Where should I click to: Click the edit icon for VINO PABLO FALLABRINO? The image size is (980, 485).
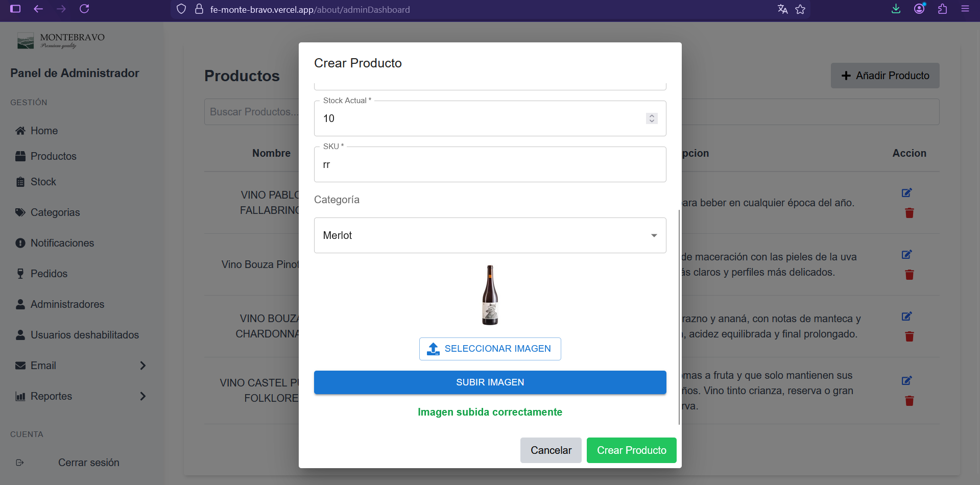tap(906, 192)
